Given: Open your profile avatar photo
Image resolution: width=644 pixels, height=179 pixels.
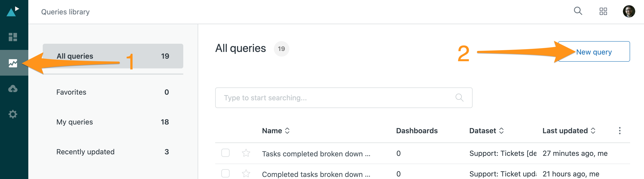Looking at the screenshot, I should (629, 11).
